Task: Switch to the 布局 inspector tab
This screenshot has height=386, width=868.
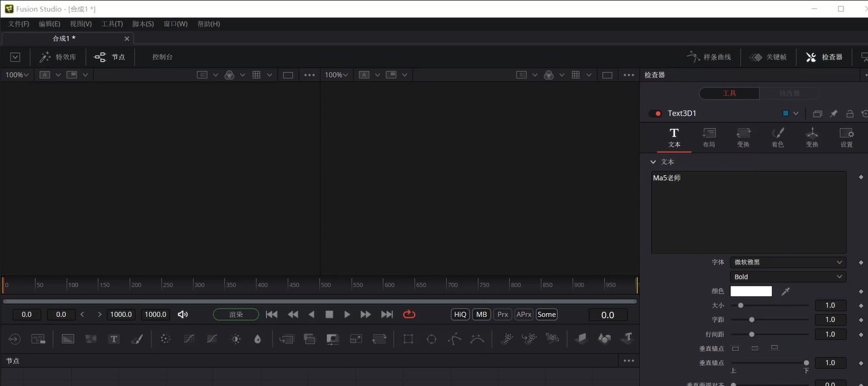Action: point(708,137)
